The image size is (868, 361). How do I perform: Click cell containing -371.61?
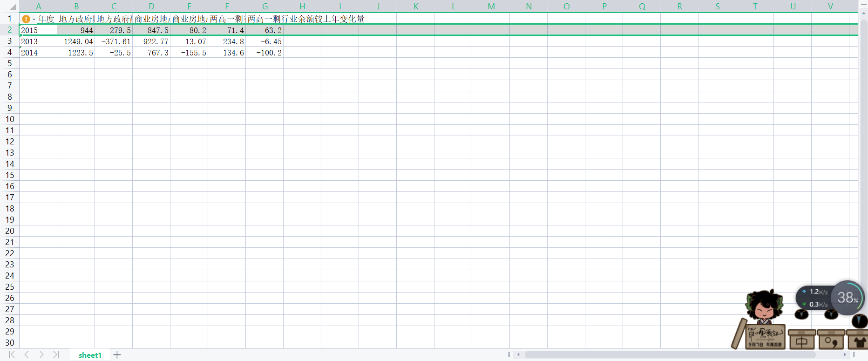[x=114, y=41]
